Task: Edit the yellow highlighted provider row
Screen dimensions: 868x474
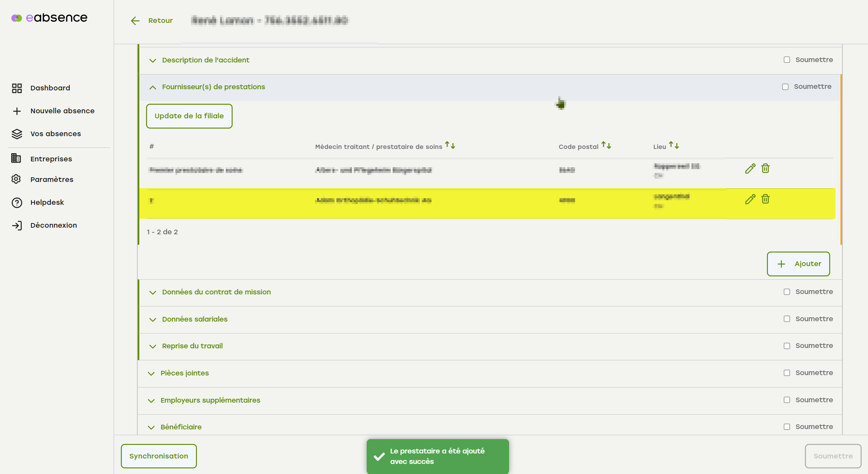Action: click(750, 199)
